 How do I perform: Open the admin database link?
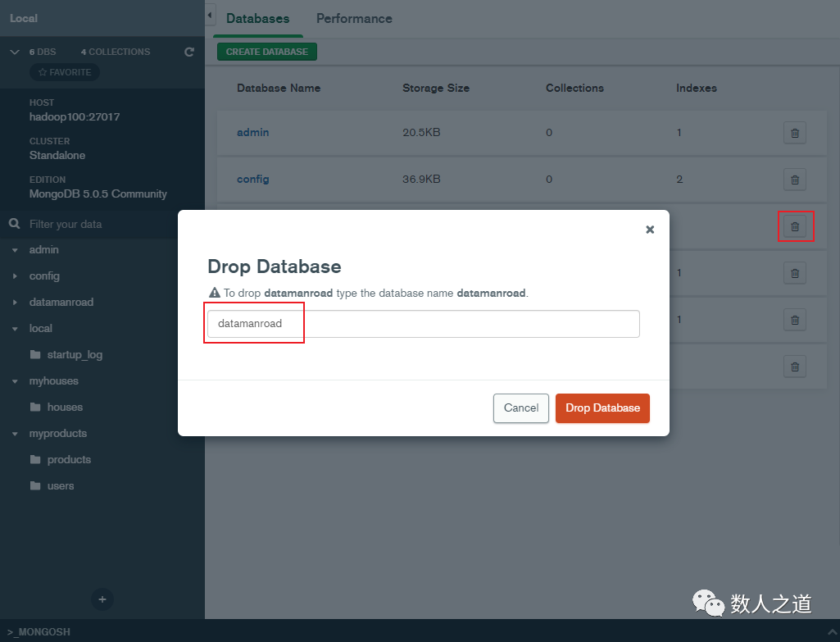[x=253, y=132]
